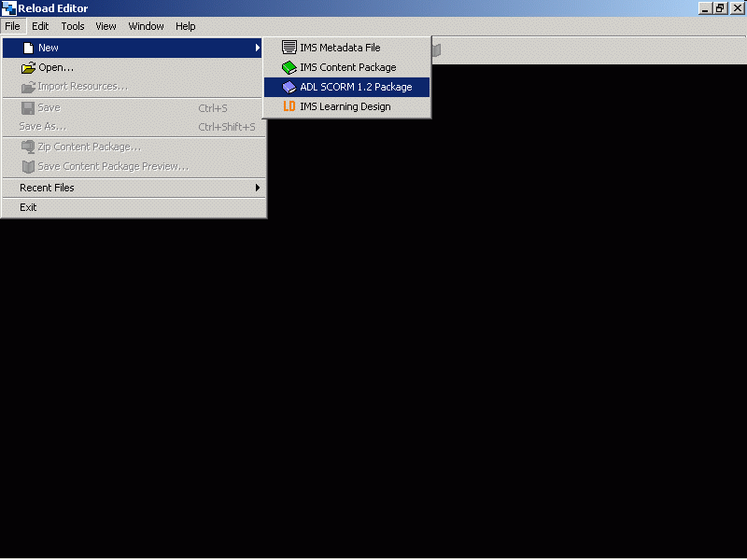Open the Window menu

click(x=146, y=26)
